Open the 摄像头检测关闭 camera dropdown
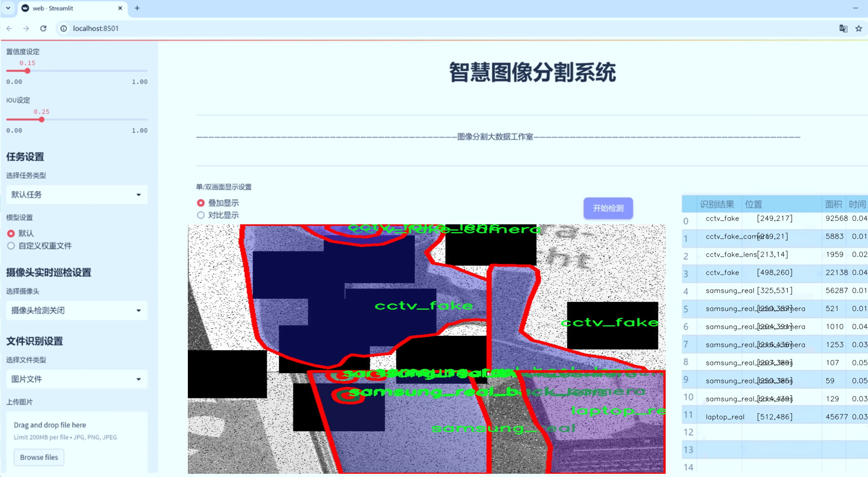Viewport: 868px width, 477px height. [77, 310]
